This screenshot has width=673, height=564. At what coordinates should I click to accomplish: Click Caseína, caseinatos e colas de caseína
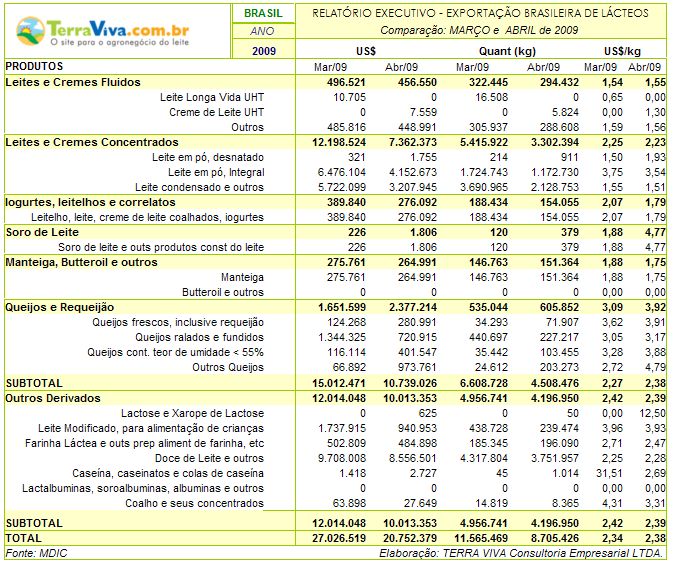tap(168, 473)
